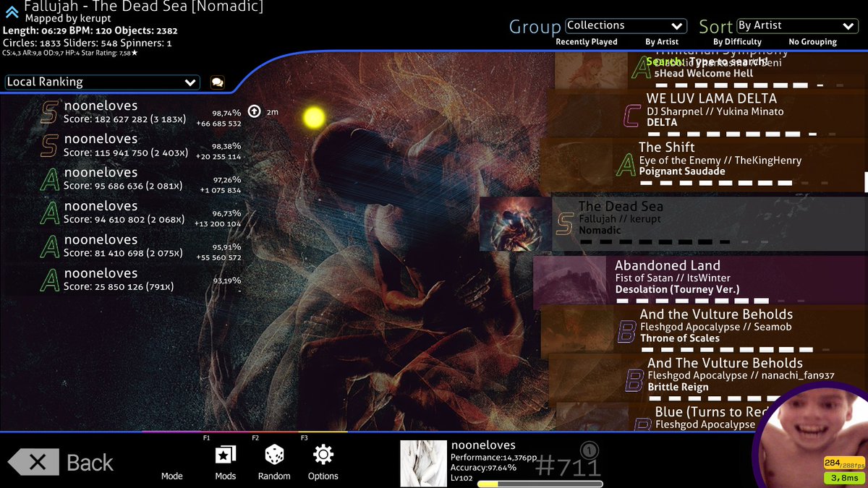
Task: Click the Mode button
Action: (x=171, y=476)
